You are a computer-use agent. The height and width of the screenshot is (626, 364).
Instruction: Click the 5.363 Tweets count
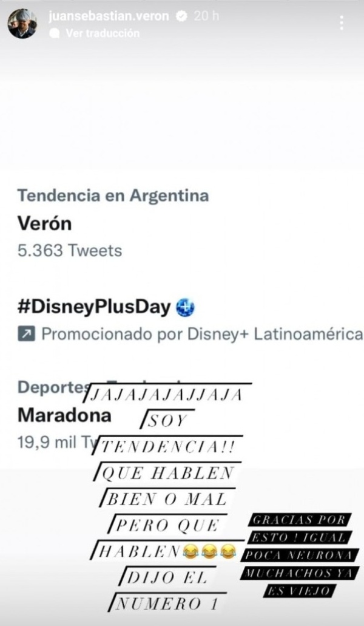coord(70,250)
